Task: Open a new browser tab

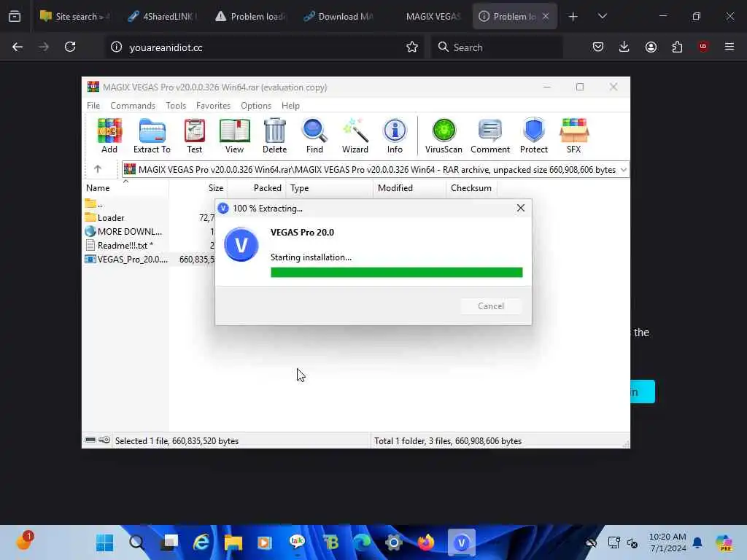Action: (573, 17)
